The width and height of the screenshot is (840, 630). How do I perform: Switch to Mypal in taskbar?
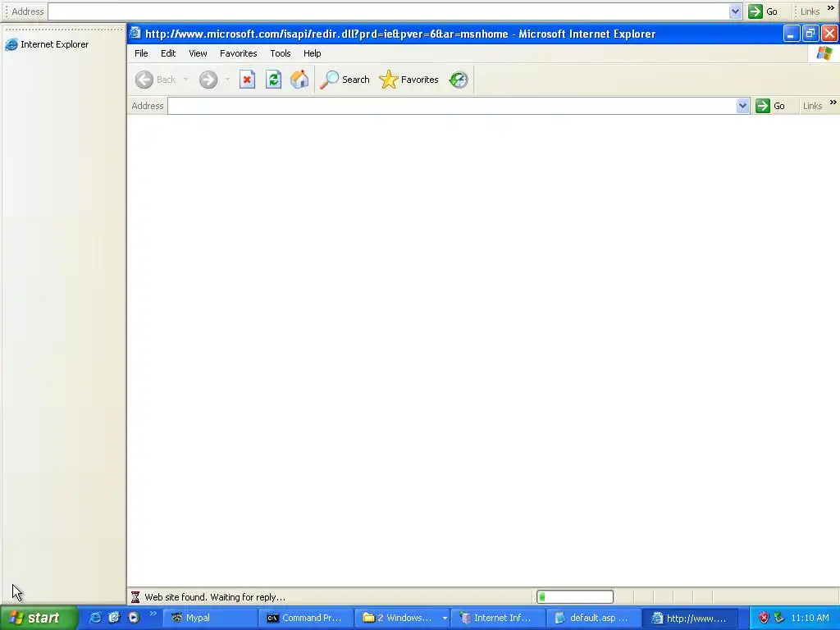coord(209,618)
